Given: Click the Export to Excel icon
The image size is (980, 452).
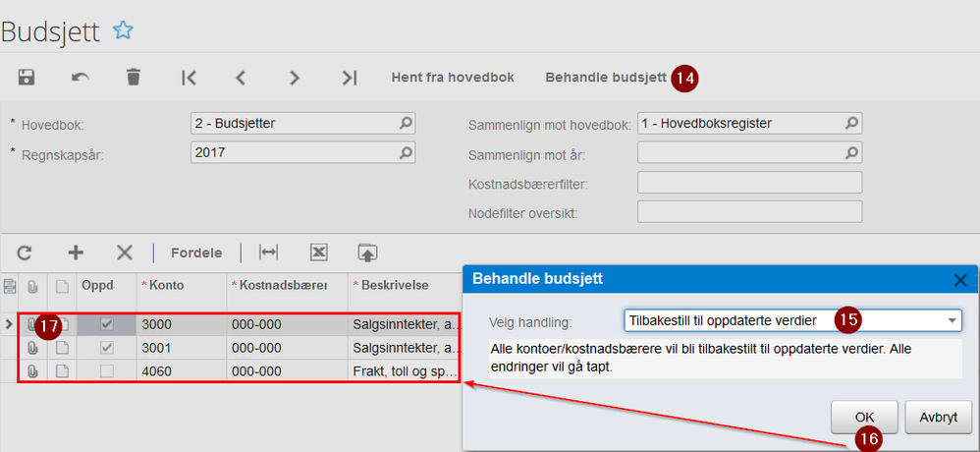Looking at the screenshot, I should 318,253.
